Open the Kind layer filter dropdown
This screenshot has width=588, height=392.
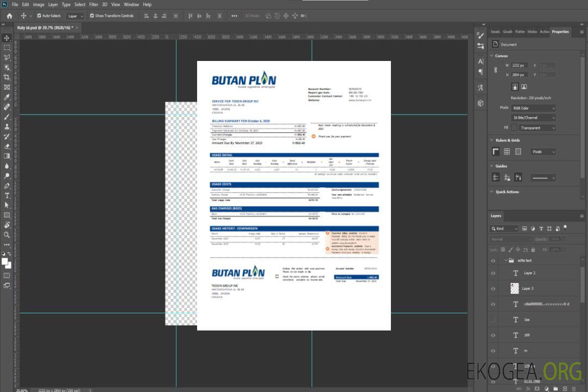click(x=504, y=229)
